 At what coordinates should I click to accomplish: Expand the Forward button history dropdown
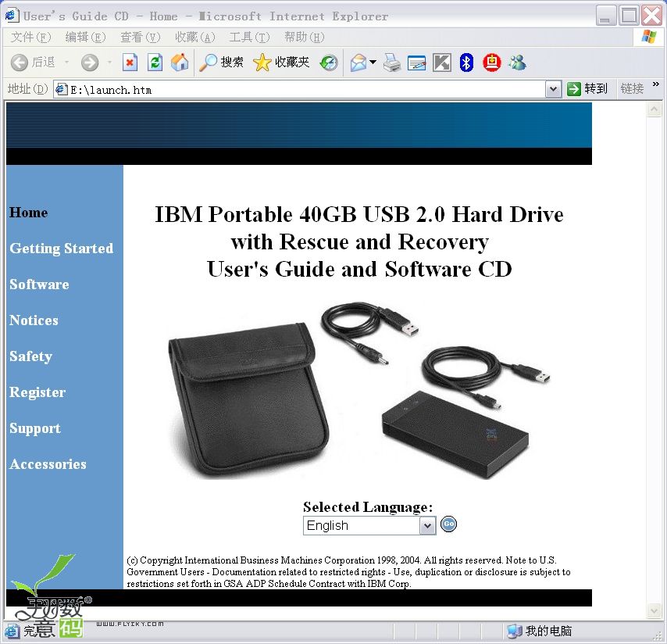pyautogui.click(x=109, y=63)
